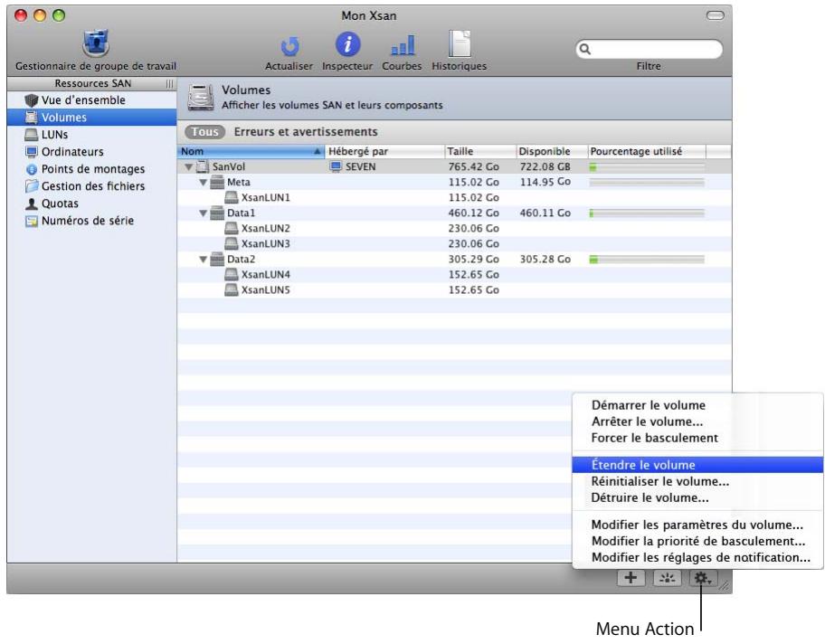Click the 765.42 Go size cell
The height and width of the screenshot is (644, 825).
tap(473, 166)
